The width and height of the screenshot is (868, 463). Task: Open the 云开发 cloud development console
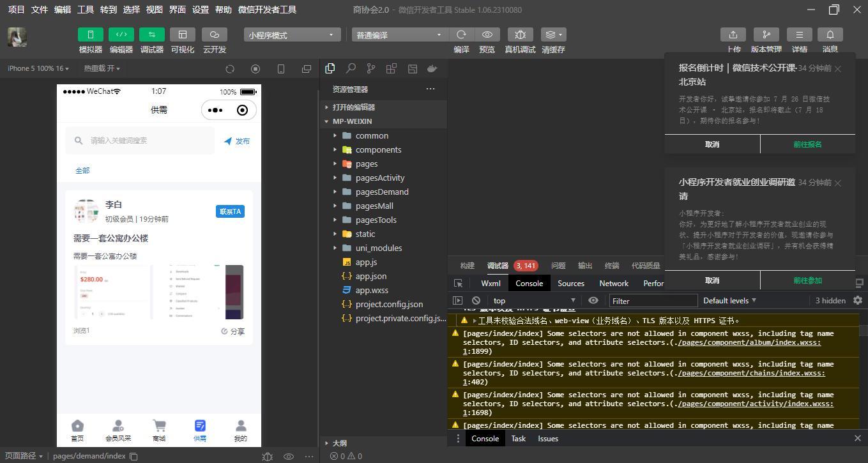[x=215, y=34]
